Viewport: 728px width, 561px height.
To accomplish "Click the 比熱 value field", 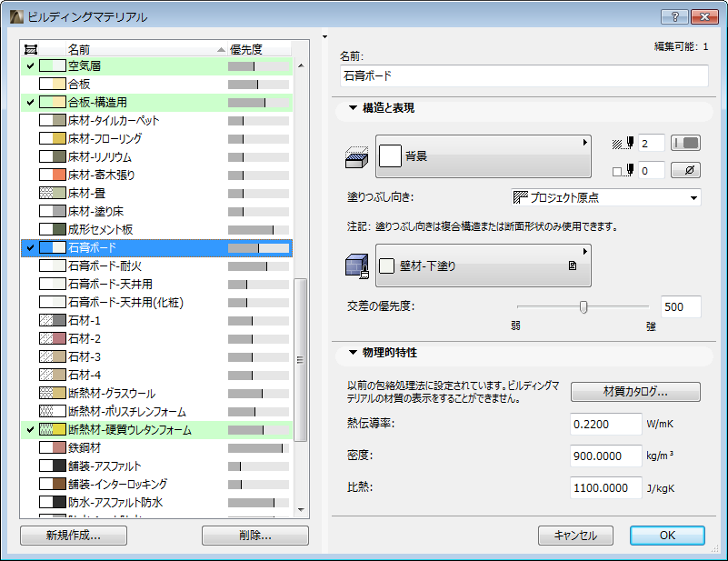I will (x=605, y=488).
